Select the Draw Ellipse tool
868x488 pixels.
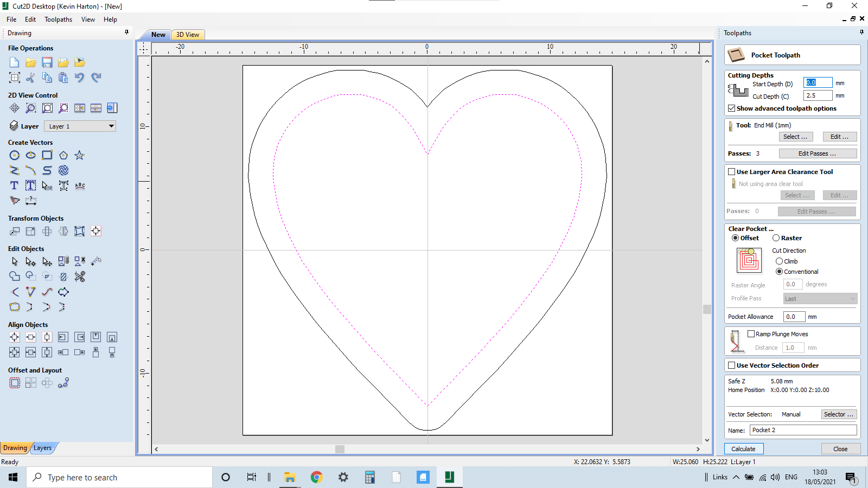click(x=31, y=156)
